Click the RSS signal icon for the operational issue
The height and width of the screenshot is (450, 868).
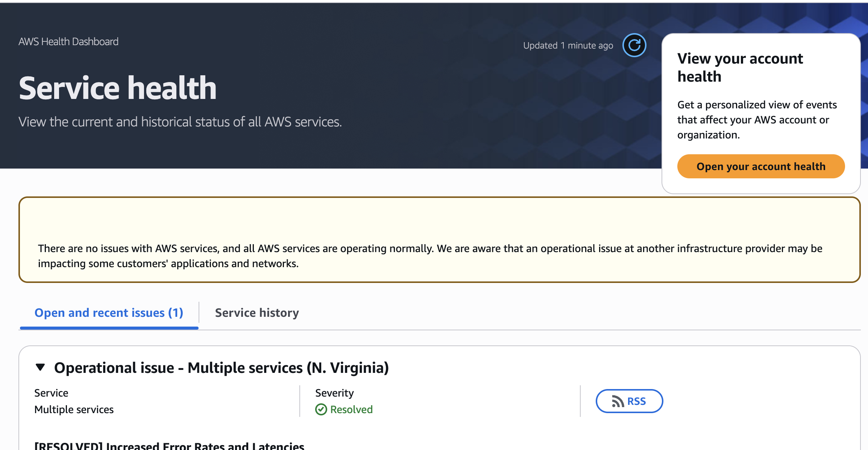tap(618, 401)
